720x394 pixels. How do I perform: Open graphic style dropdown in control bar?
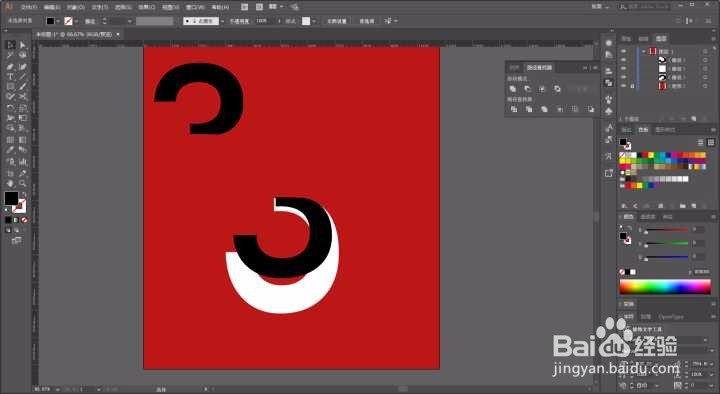314,21
